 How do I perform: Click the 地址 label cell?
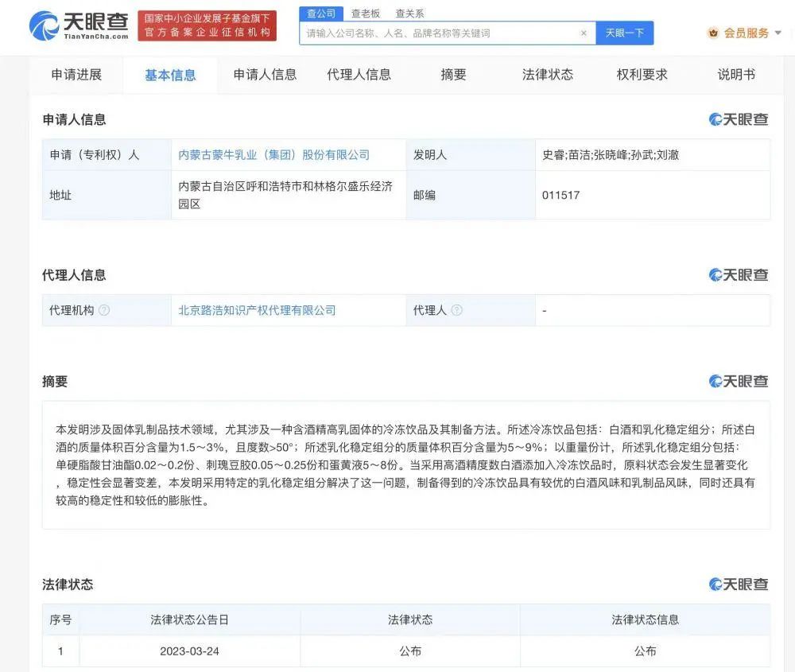(107, 196)
